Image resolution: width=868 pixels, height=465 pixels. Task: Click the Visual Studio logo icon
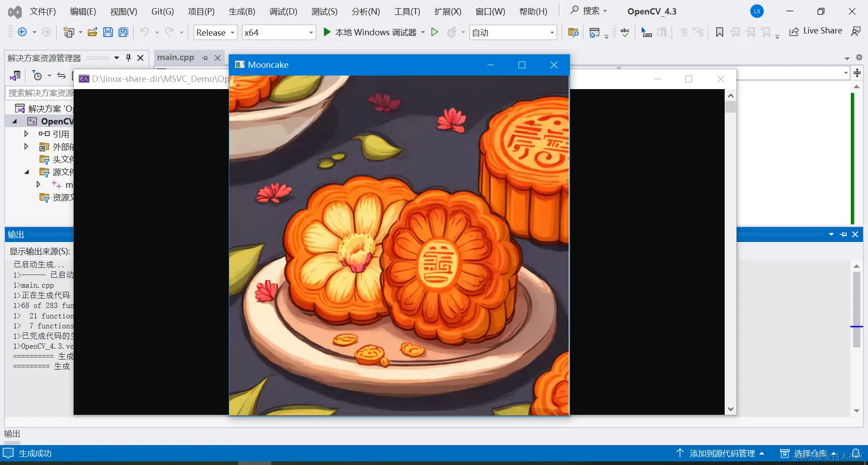coord(15,12)
